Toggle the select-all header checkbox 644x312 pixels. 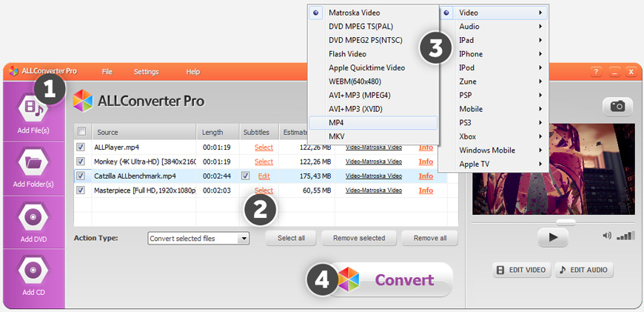tap(81, 131)
